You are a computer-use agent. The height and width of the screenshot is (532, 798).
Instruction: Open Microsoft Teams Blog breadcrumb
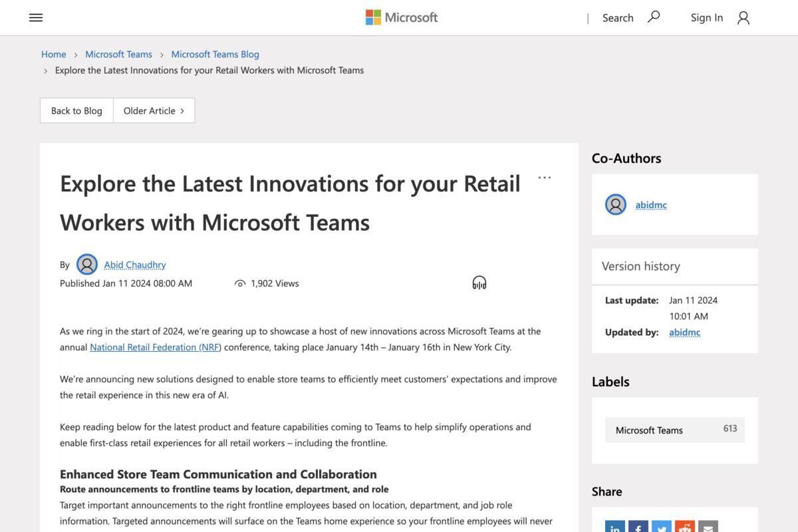coord(215,54)
